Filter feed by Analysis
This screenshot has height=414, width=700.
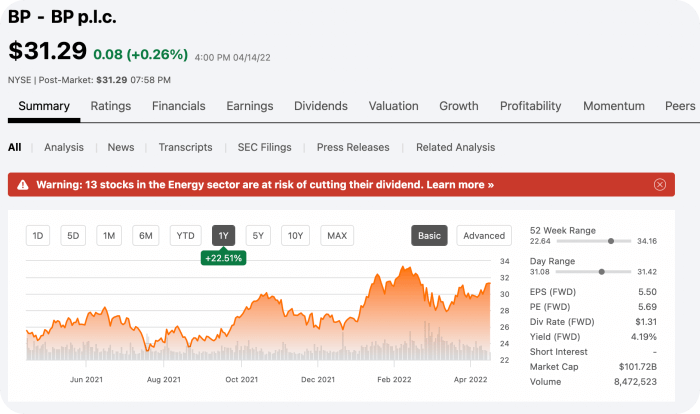64,147
